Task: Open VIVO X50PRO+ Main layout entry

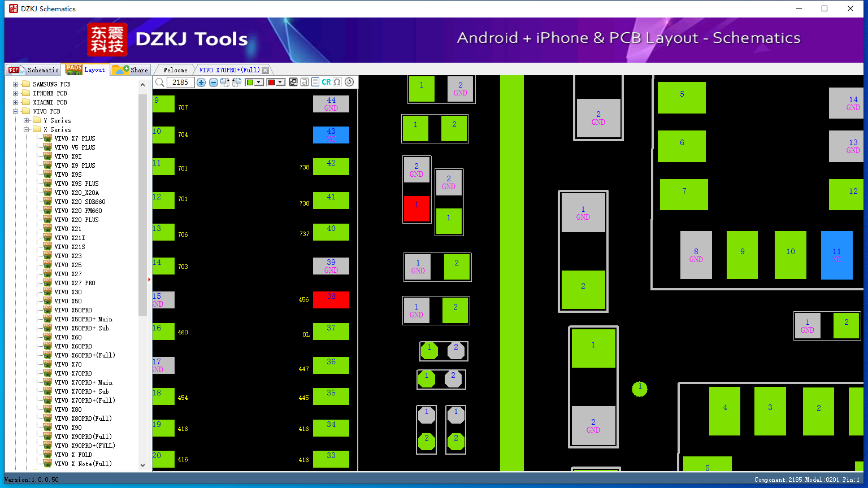Action: tap(83, 319)
